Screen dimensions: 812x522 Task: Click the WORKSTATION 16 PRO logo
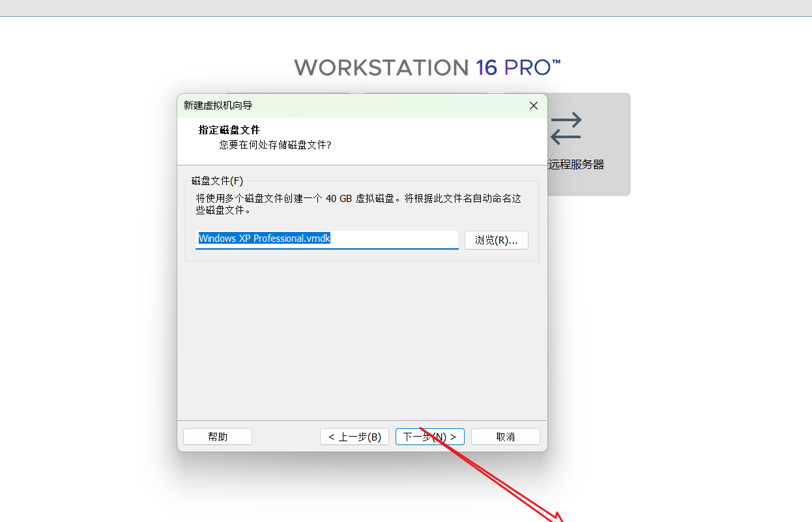pyautogui.click(x=428, y=67)
